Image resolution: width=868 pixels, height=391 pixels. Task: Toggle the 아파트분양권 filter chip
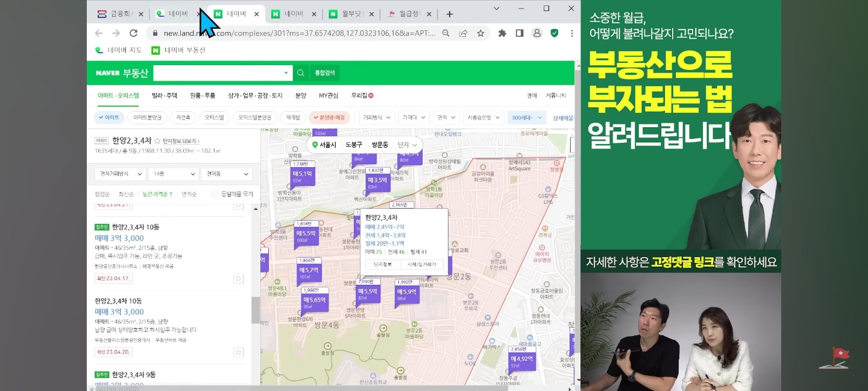point(147,118)
